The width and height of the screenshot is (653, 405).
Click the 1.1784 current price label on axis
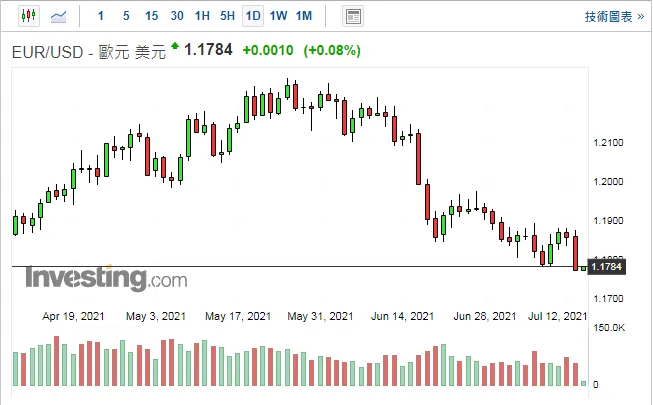(x=606, y=266)
